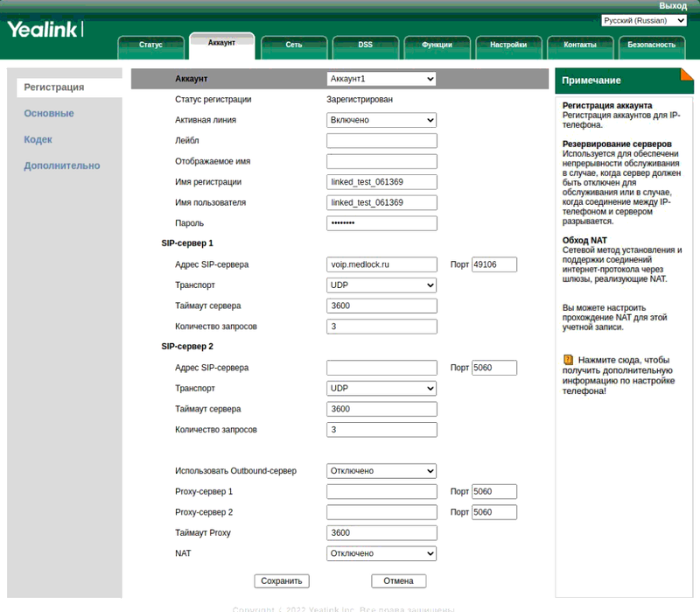Click SIP-сервер 1 Количество запросов field
Screen dimensions: 700x612
click(x=381, y=327)
